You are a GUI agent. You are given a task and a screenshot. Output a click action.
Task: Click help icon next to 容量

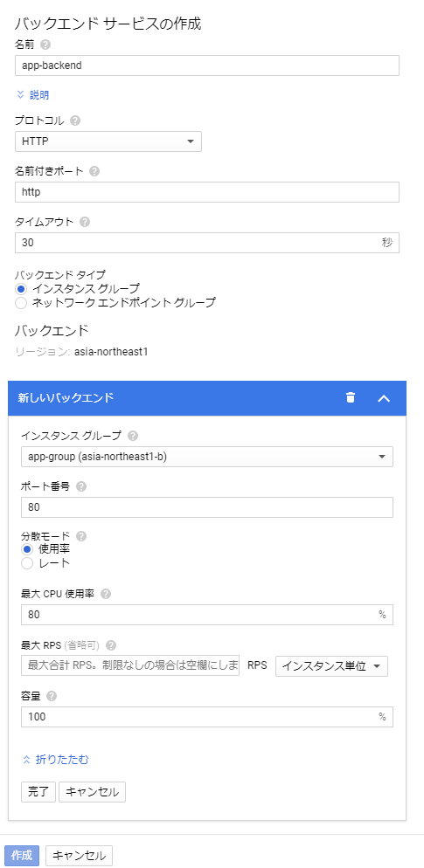pyautogui.click(x=52, y=696)
